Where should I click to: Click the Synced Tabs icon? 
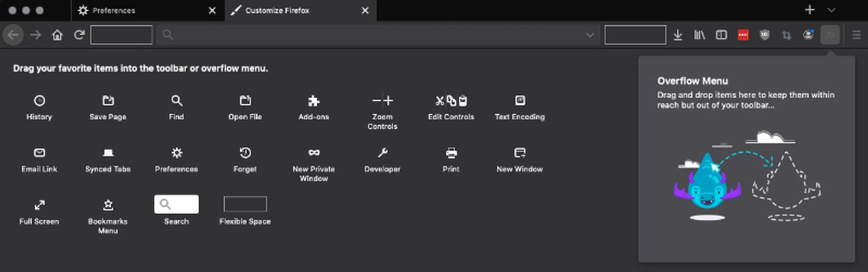108,153
